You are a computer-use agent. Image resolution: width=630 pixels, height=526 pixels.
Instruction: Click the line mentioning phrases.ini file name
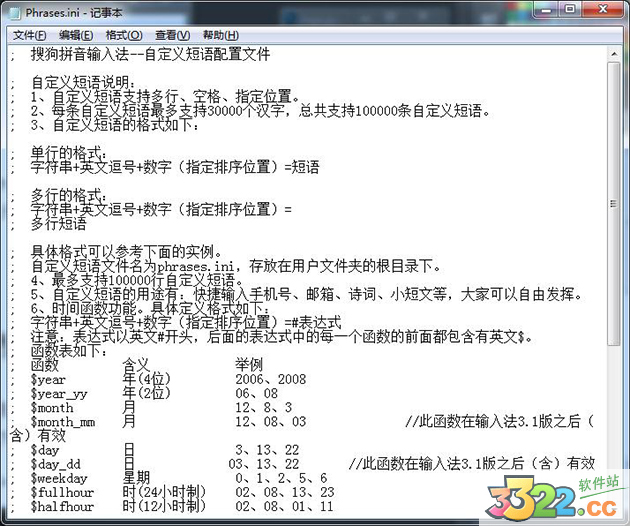click(236, 266)
